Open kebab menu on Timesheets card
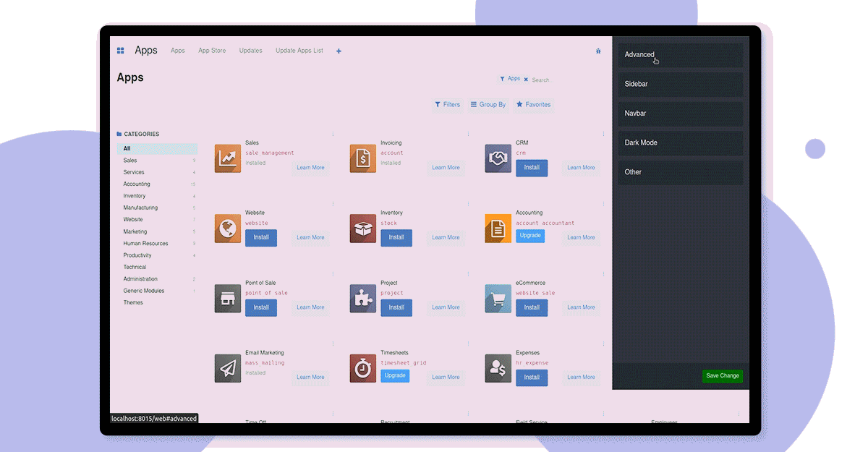 [x=468, y=344]
